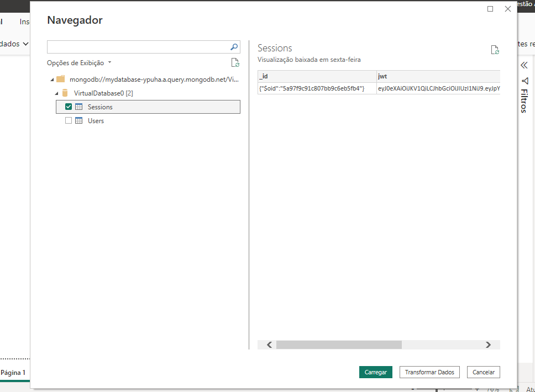535x392 pixels.
Task: Collapse the Filtros pane with double chevron
Action: click(x=524, y=65)
